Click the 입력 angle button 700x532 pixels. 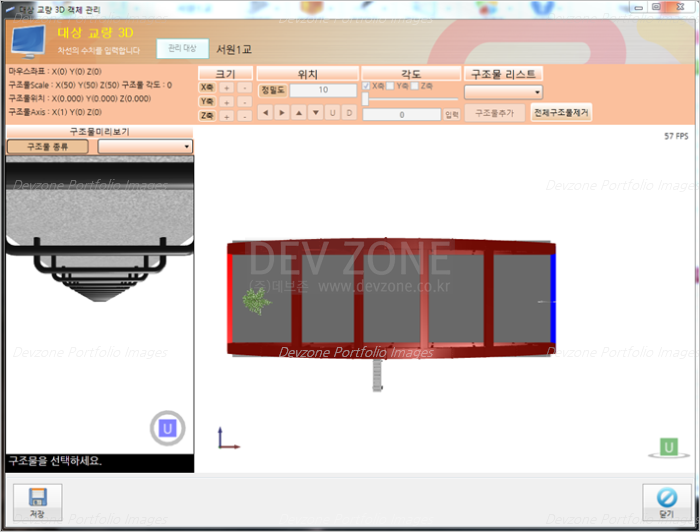click(x=452, y=115)
